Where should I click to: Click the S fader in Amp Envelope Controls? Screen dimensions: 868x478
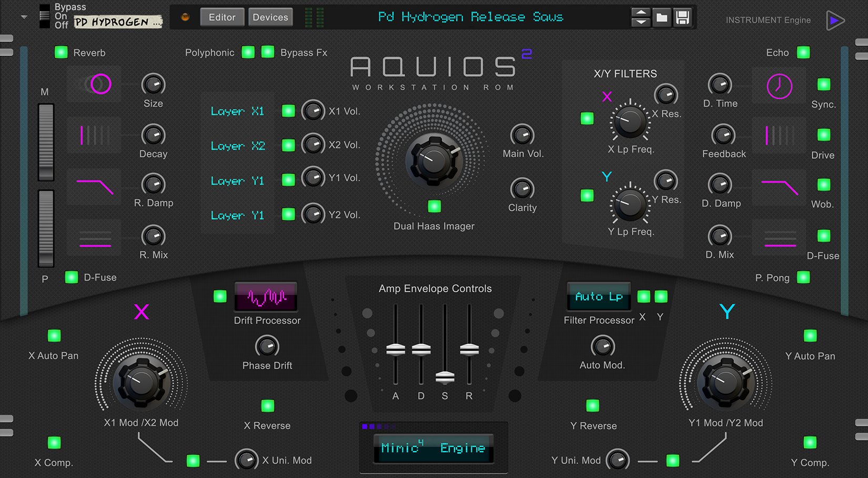[445, 377]
